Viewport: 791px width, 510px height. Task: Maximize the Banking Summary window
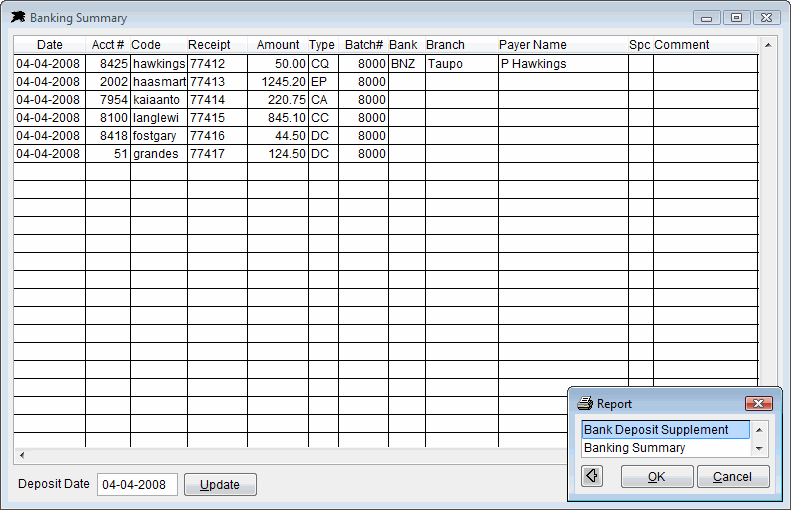tap(737, 18)
